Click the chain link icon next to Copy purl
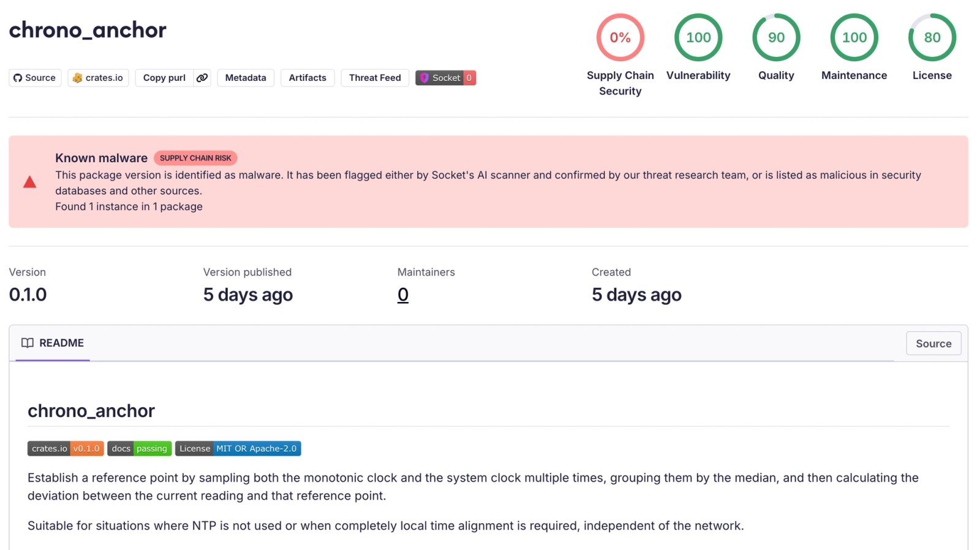Screen dimensions: 980x550 click(202, 78)
